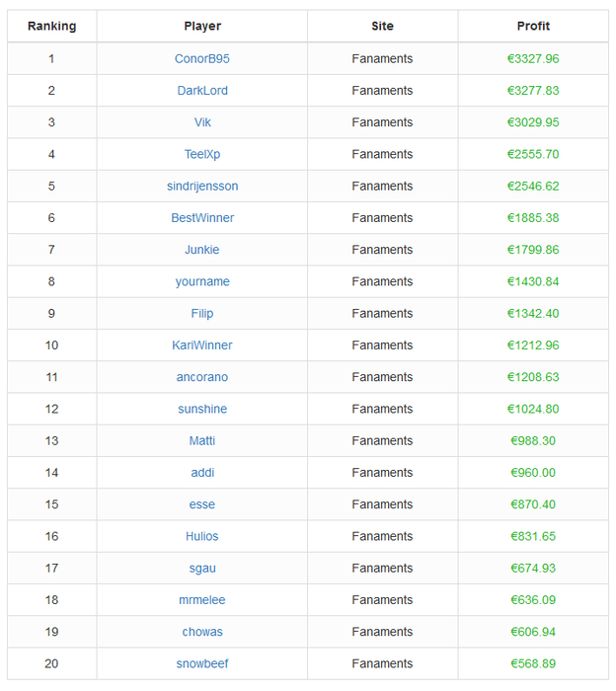The height and width of the screenshot is (691, 616).
Task: Click the Ranking column header
Action: (52, 26)
